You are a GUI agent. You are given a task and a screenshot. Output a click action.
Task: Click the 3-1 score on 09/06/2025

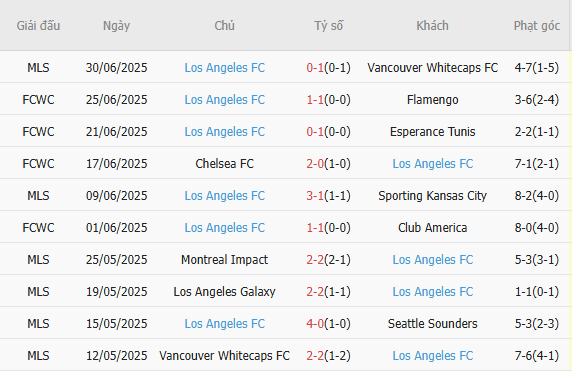(315, 196)
